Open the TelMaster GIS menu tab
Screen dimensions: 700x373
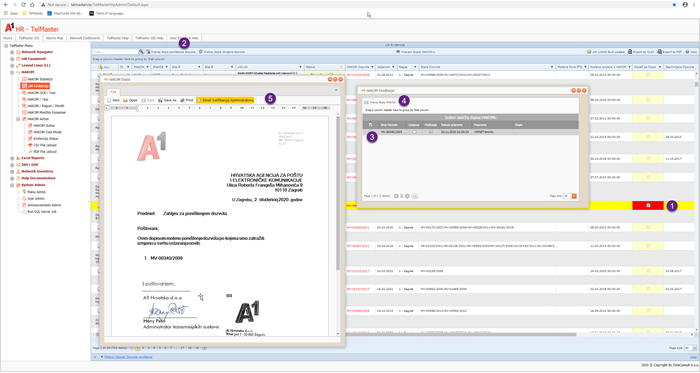[x=29, y=38]
